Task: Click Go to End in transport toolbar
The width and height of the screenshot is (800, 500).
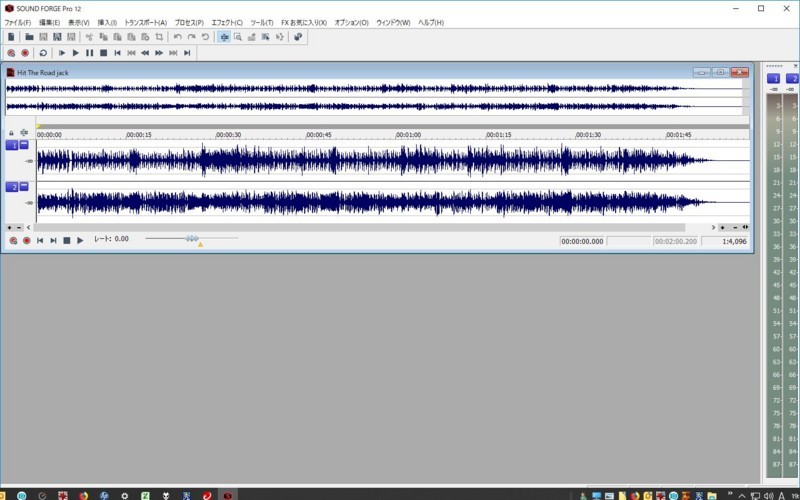Action: click(187, 53)
